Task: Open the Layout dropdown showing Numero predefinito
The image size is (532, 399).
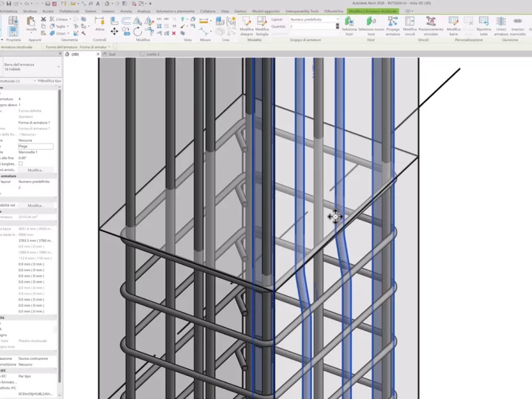Action: [338, 18]
